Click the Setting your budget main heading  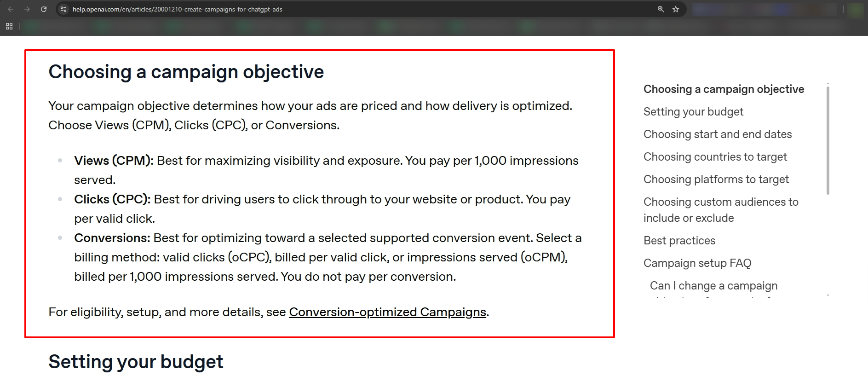pos(136,362)
